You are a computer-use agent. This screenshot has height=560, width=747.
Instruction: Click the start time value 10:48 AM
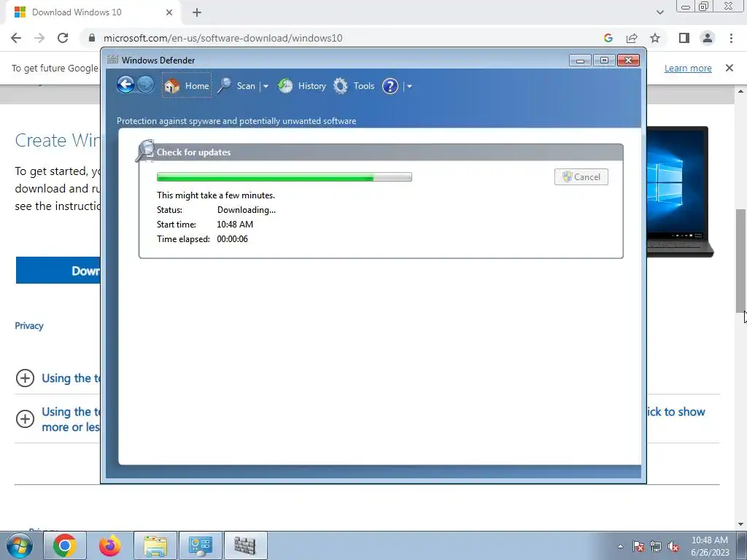(x=235, y=225)
